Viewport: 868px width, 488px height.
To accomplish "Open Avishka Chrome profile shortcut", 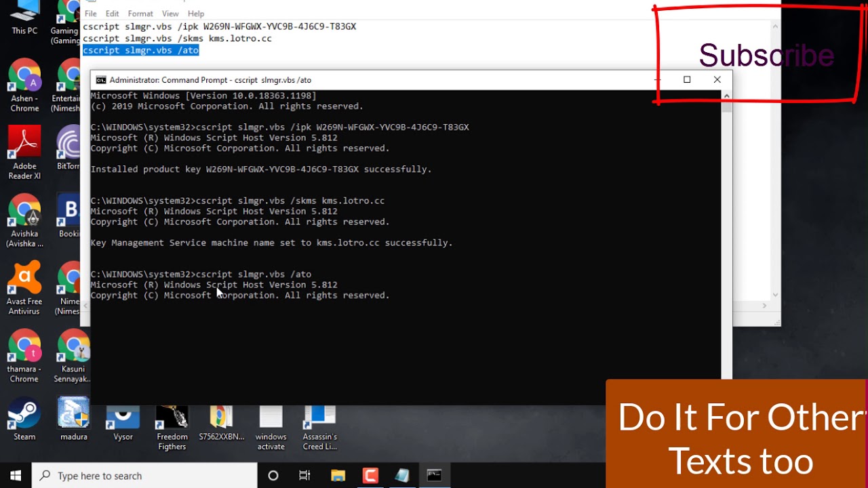I will (24, 221).
